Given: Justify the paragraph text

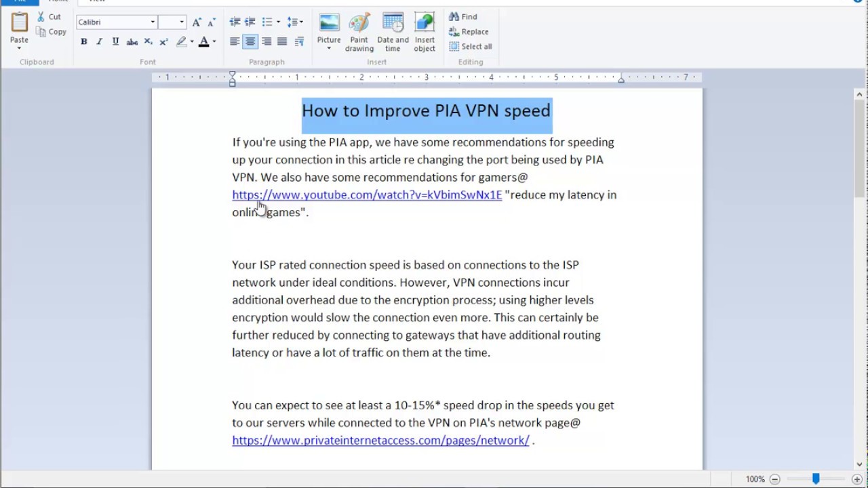Looking at the screenshot, I should (282, 42).
